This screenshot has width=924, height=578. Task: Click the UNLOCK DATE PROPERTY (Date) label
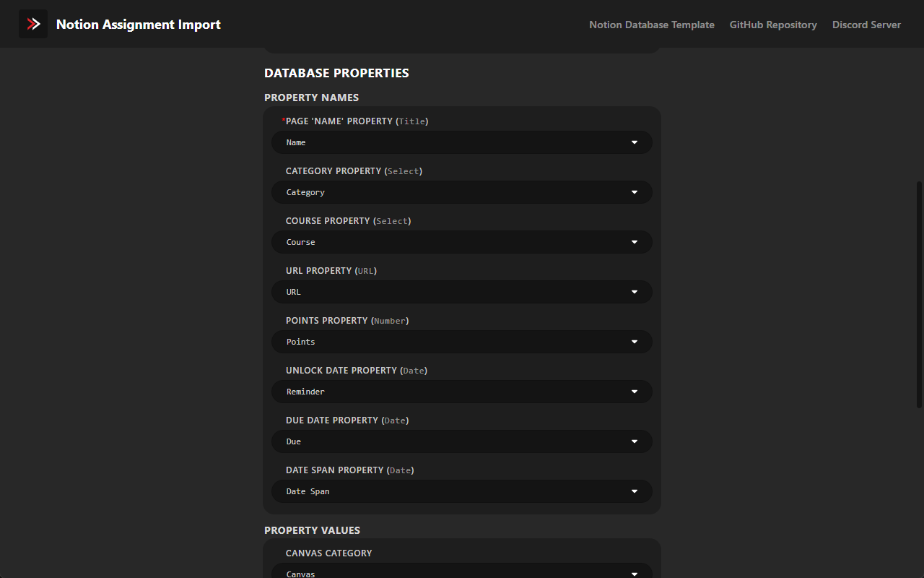(357, 371)
